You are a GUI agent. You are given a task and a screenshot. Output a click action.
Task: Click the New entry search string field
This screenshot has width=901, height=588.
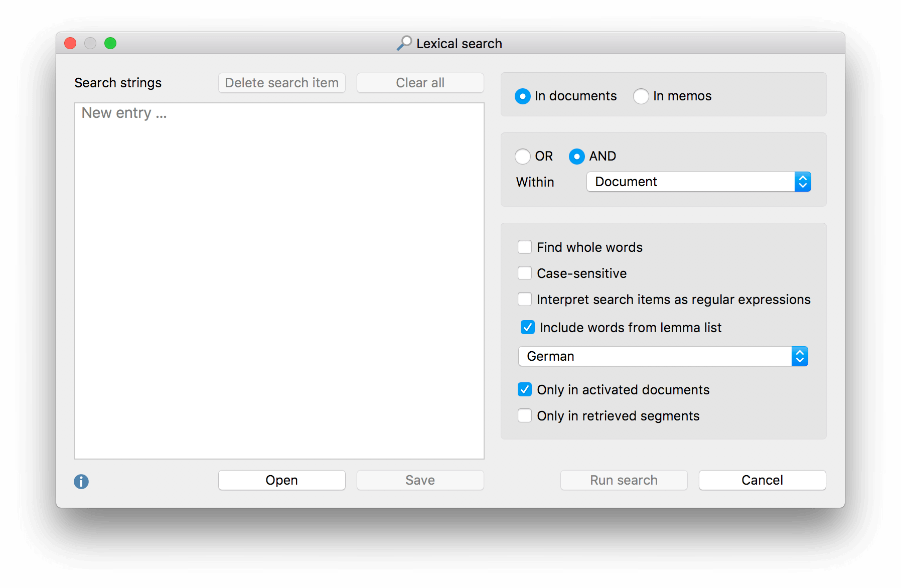point(279,113)
